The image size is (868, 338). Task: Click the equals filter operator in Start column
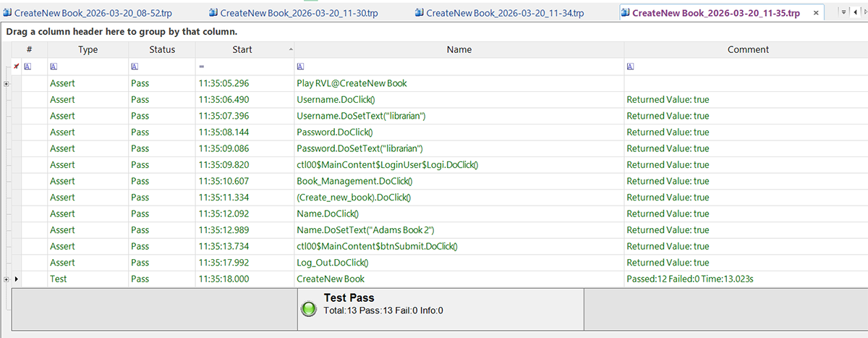point(202,67)
